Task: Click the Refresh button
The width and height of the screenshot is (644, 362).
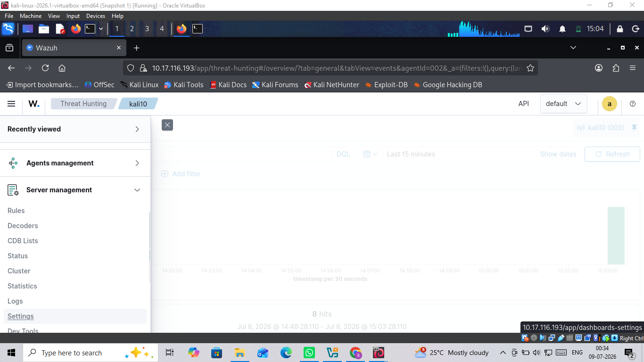Action: click(612, 154)
